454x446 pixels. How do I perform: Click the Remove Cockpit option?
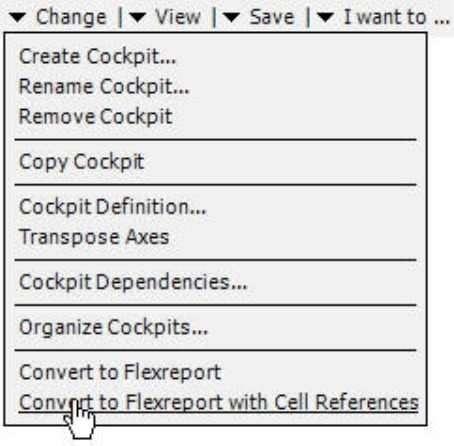tap(96, 117)
